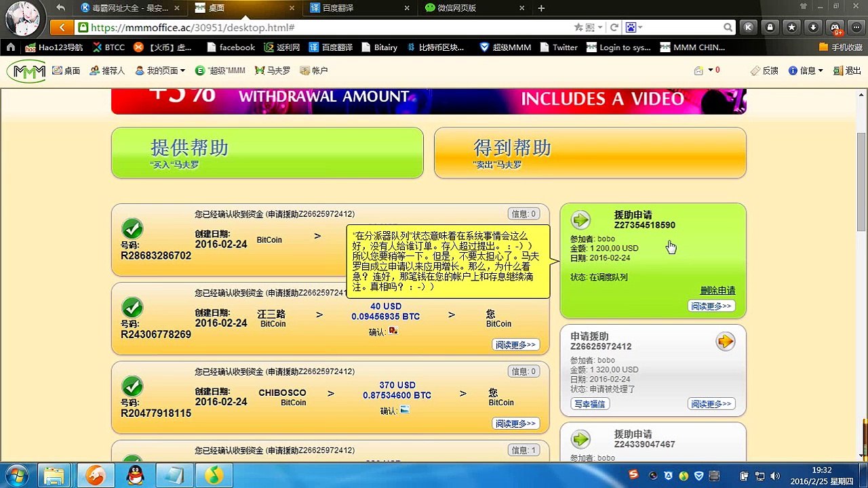868x488 pixels.
Task: Click the page vertical scrollbar thumb
Action: [862, 182]
